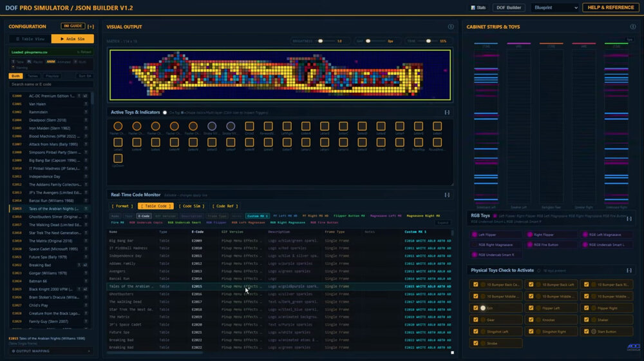
Task: Click the info icon in Visual Output header
Action: click(x=451, y=26)
